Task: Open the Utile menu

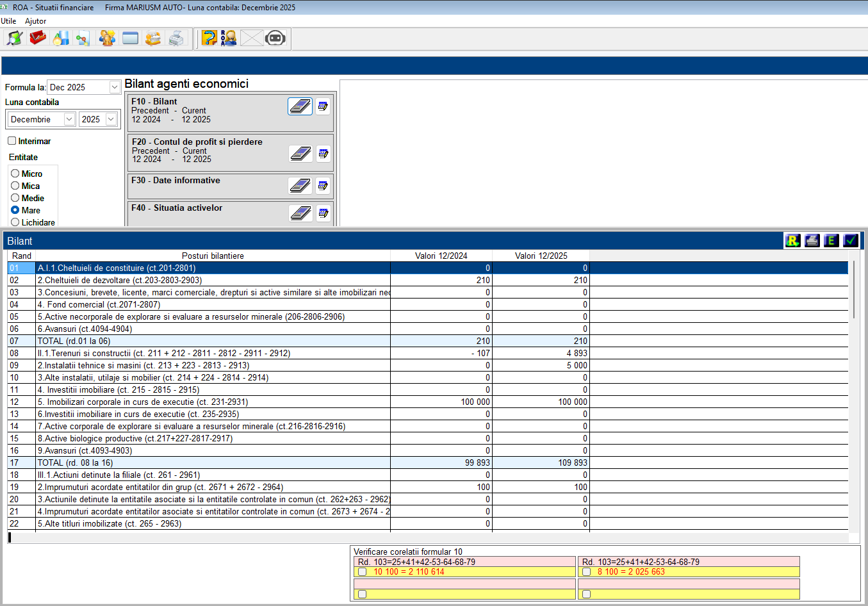Action: (9, 21)
